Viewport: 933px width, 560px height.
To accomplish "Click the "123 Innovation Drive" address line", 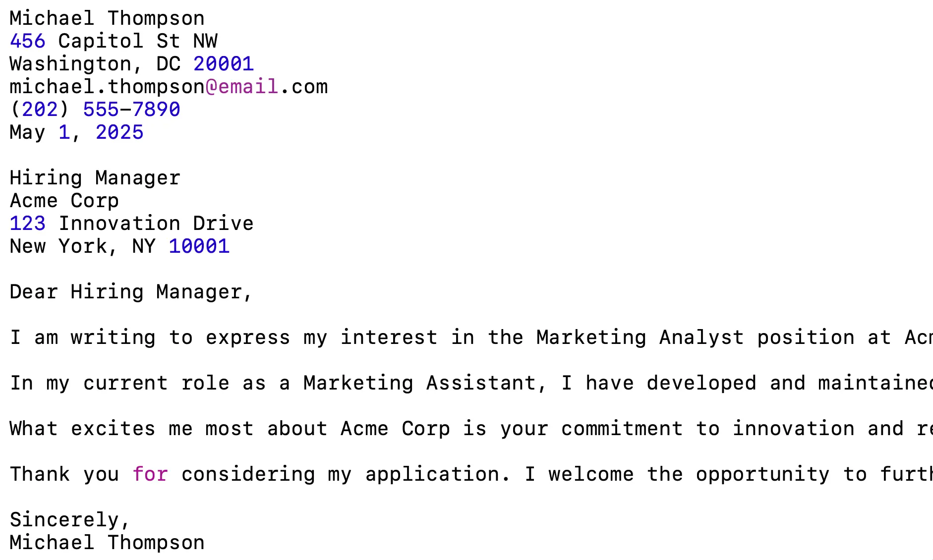I will (x=131, y=224).
